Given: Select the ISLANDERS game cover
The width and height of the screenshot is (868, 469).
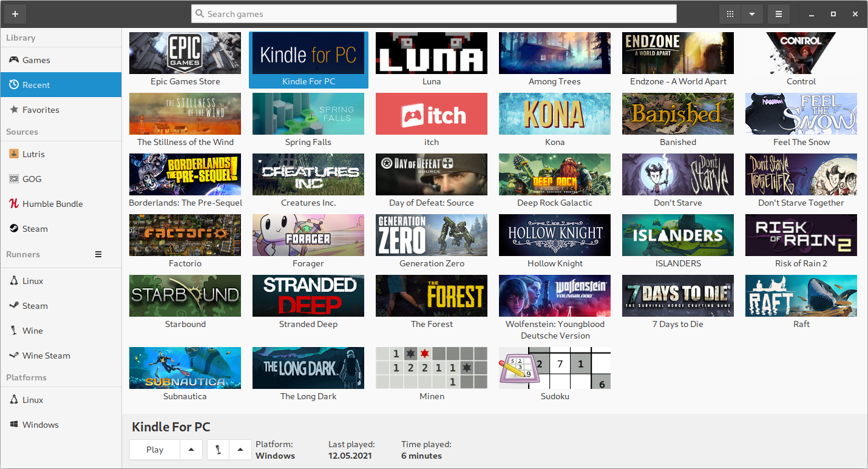Looking at the screenshot, I should click(678, 235).
